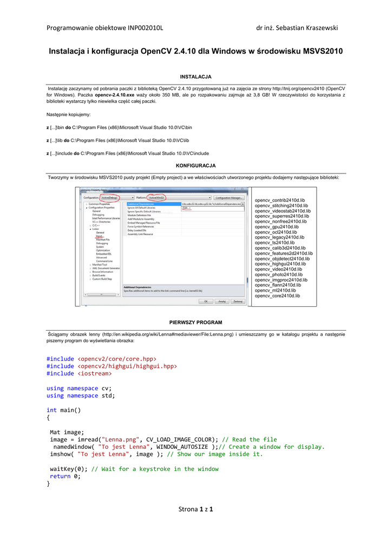The image size is (392, 555).
Task: Expand the C/C++ tree node
Action: [90, 225]
